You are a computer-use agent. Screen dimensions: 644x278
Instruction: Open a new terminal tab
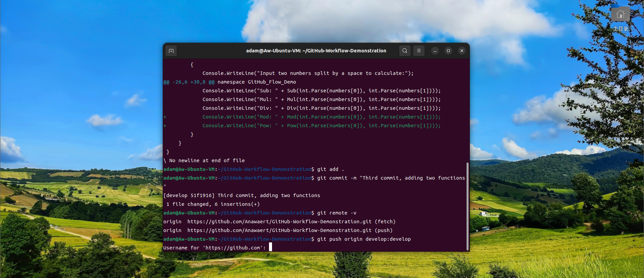(171, 51)
